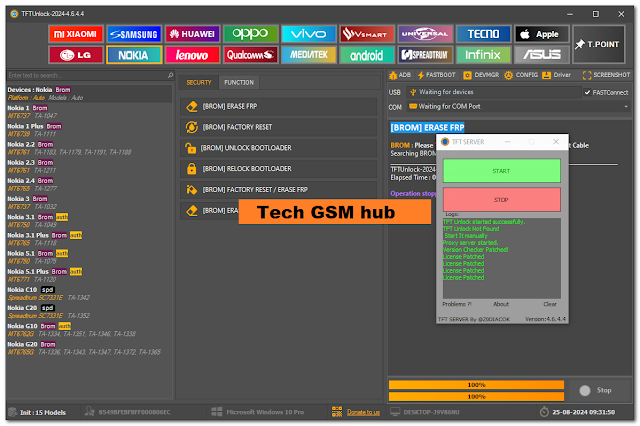This screenshot has width=640, height=426.
Task: Switch to the FUNCTION tab
Action: pos(239,82)
